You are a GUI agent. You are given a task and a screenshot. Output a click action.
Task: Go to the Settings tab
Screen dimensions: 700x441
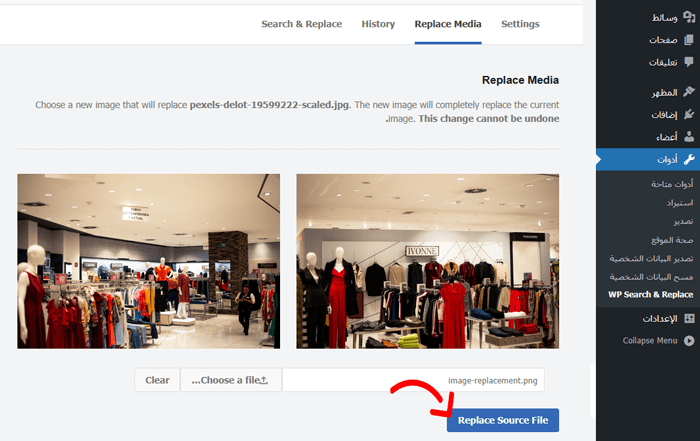(520, 24)
